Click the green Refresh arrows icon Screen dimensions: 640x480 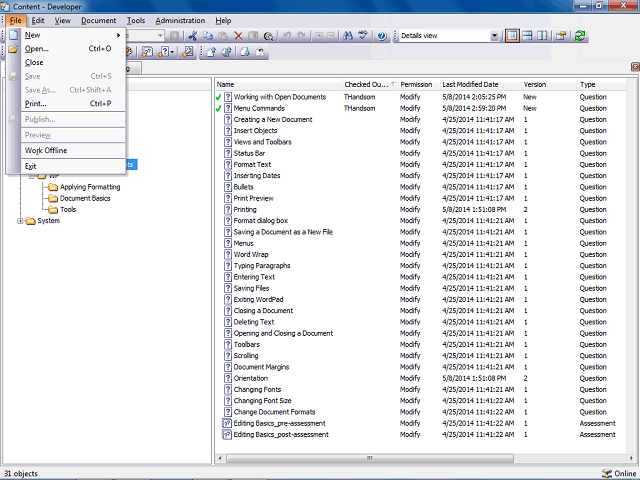point(580,36)
